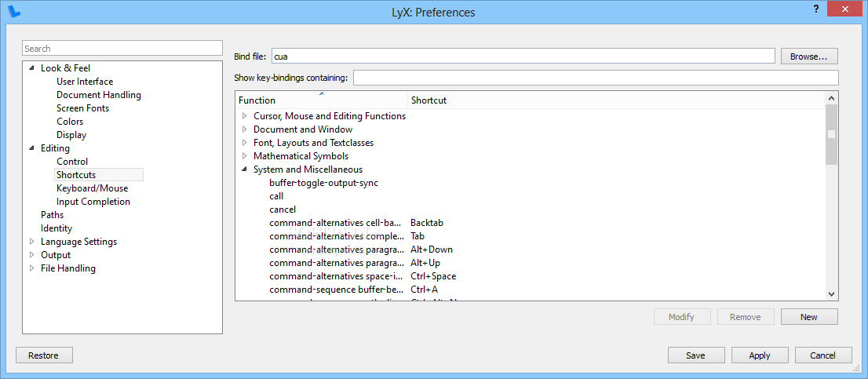868x379 pixels.
Task: Collapse the Editing tree node
Action: tap(31, 148)
